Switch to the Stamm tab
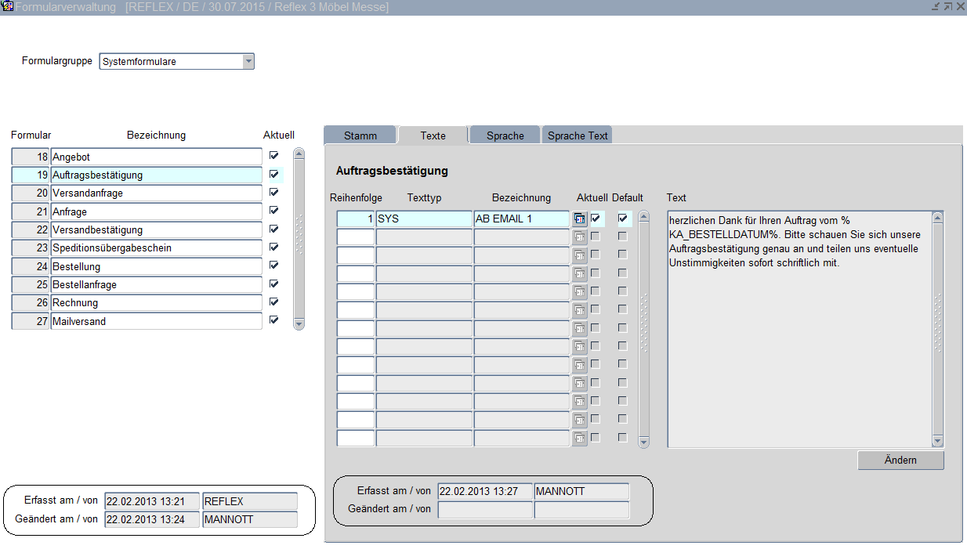 pyautogui.click(x=360, y=135)
